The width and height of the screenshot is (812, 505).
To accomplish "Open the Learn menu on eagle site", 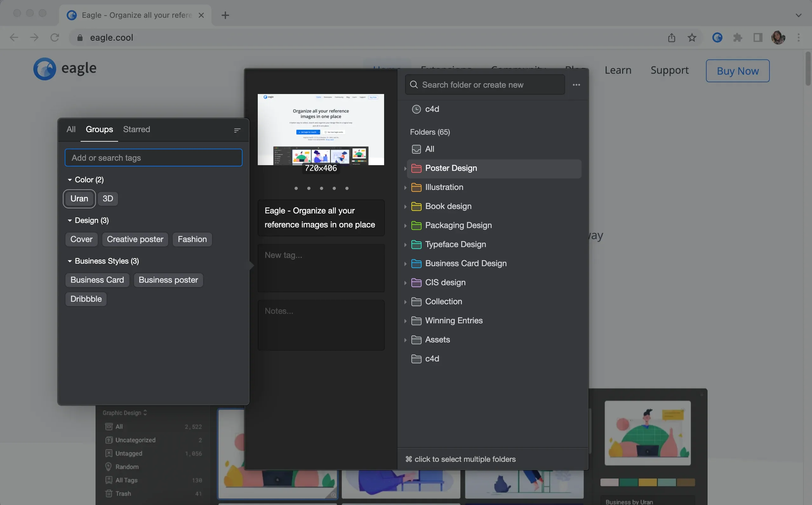I will pos(618,70).
